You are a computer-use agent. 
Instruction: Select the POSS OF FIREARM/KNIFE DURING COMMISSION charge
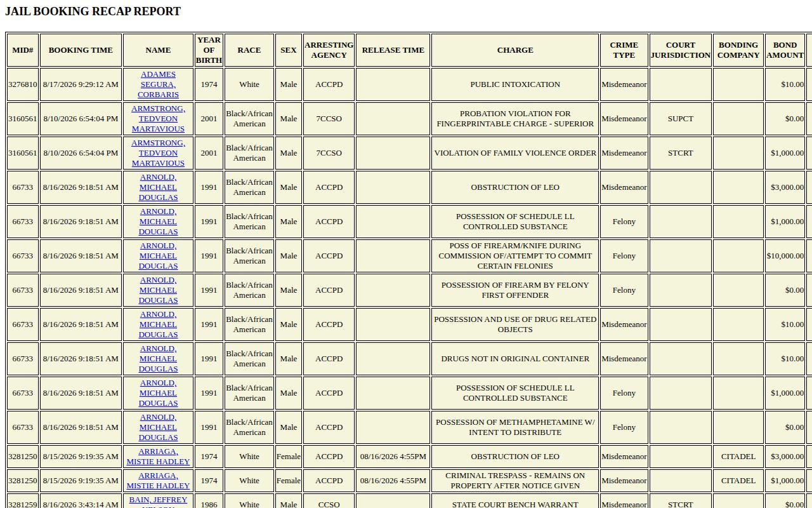pyautogui.click(x=515, y=256)
